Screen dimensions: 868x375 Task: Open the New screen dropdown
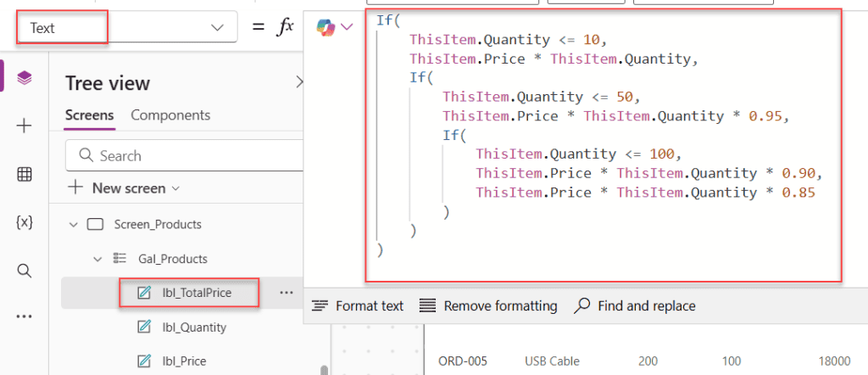125,188
